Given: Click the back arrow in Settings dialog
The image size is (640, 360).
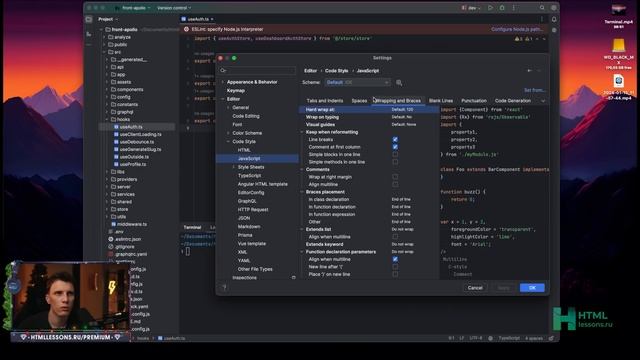Looking at the screenshot, I should tap(529, 71).
